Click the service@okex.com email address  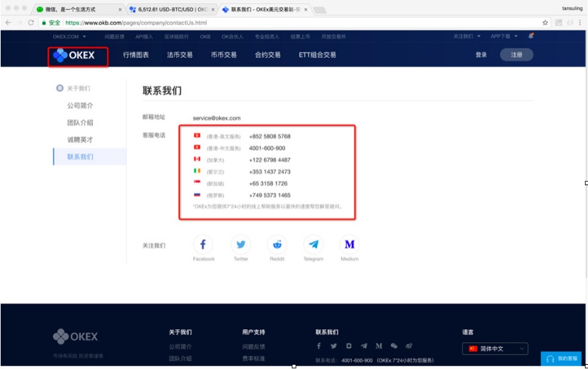[217, 118]
